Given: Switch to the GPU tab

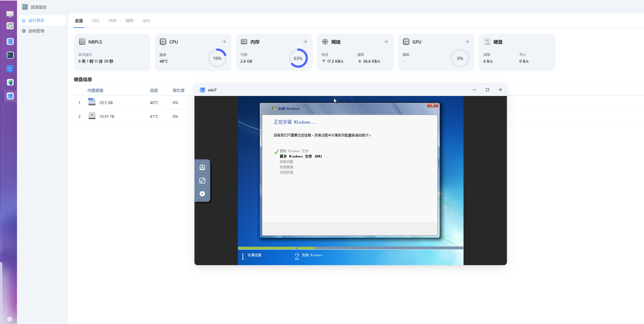Looking at the screenshot, I should [x=146, y=21].
